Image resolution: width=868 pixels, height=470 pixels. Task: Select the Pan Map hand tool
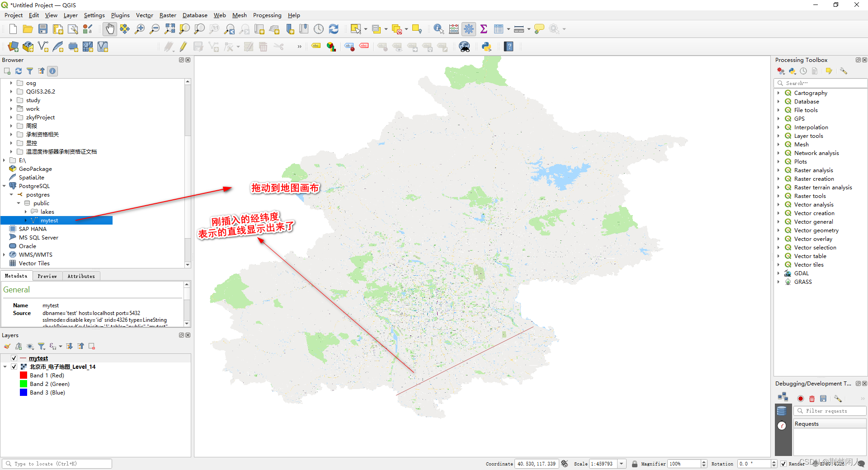(x=109, y=28)
